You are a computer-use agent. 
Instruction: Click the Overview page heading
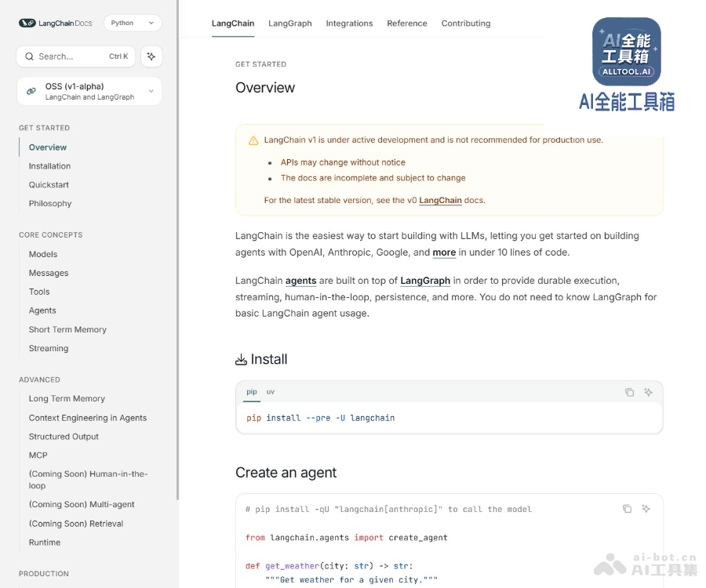point(265,88)
